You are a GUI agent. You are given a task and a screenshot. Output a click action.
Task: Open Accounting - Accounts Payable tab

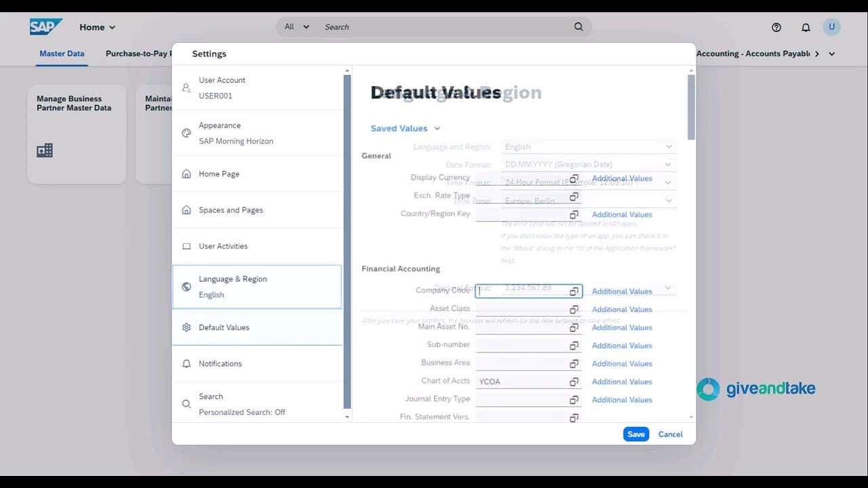point(753,54)
